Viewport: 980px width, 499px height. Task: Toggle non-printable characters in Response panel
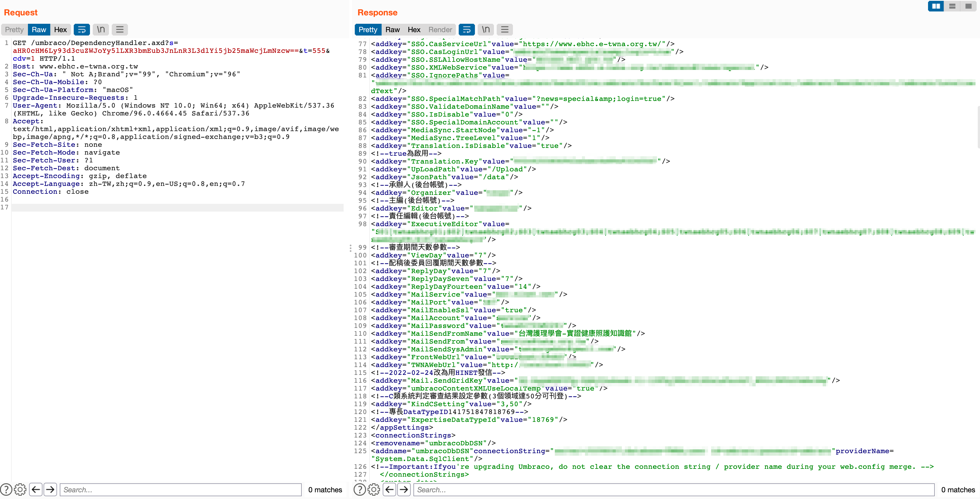(x=486, y=30)
